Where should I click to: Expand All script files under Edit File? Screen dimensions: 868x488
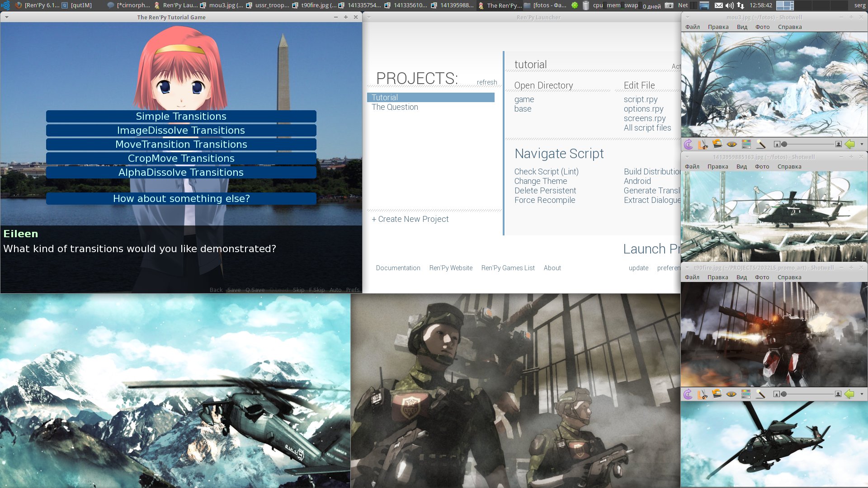click(646, 127)
